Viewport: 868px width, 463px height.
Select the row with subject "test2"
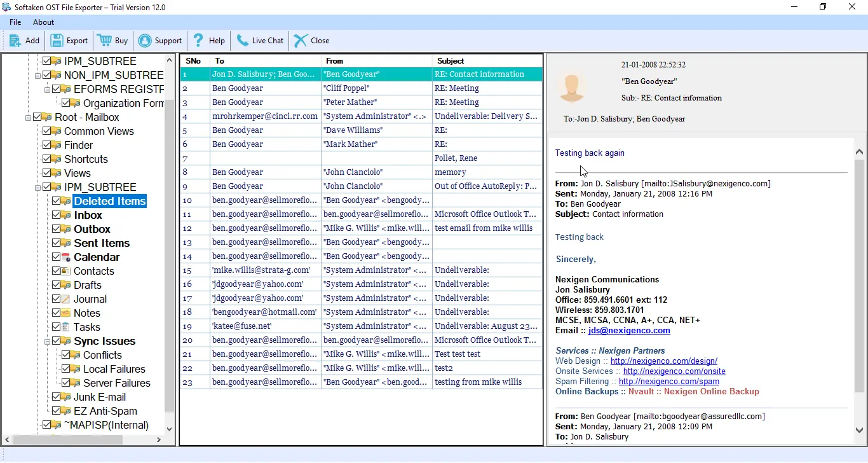(362, 368)
